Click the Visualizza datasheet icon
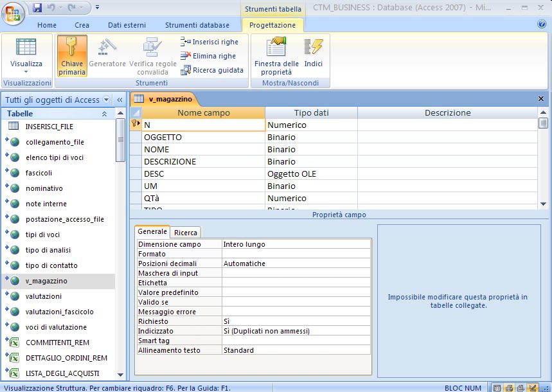The height and width of the screenshot is (392, 552). pyautogui.click(x=26, y=47)
